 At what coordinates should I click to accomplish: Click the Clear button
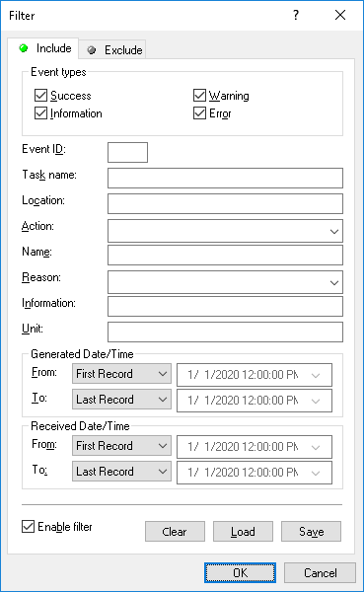tap(175, 532)
